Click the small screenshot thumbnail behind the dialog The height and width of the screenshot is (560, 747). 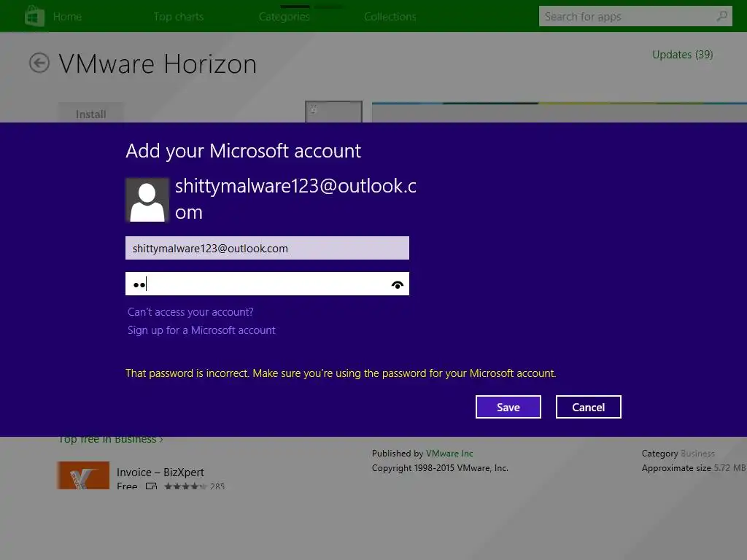tap(333, 112)
